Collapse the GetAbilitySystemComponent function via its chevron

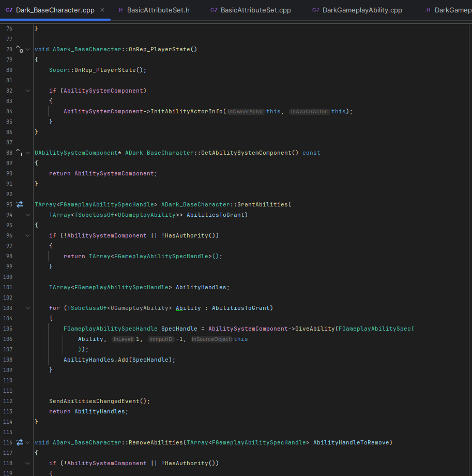28,153
